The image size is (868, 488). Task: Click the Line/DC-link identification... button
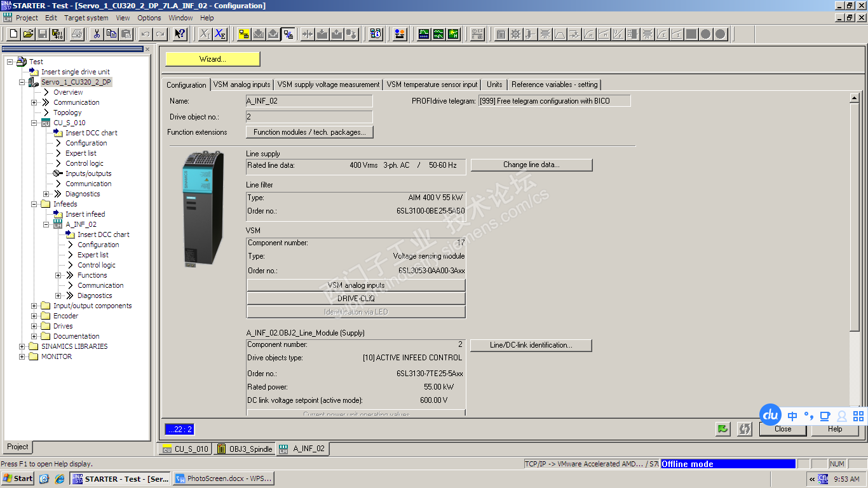click(531, 345)
